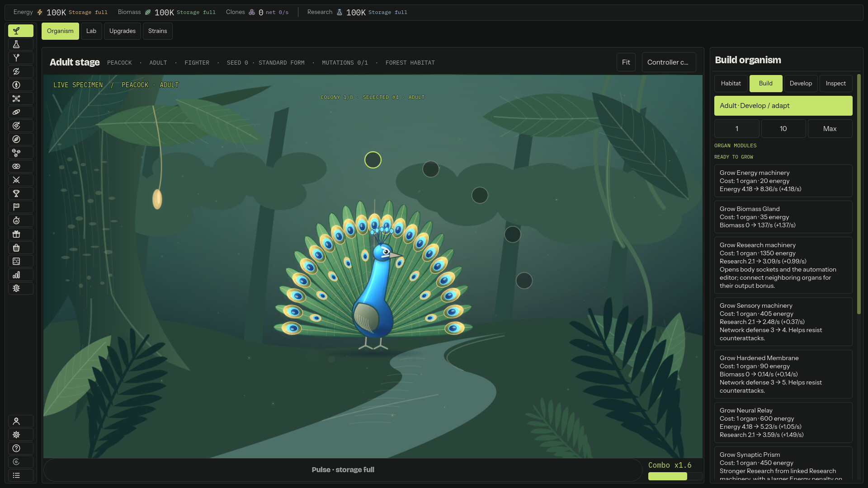Open the overlapping circles sidebar icon
868x488 pixels.
click(20, 166)
